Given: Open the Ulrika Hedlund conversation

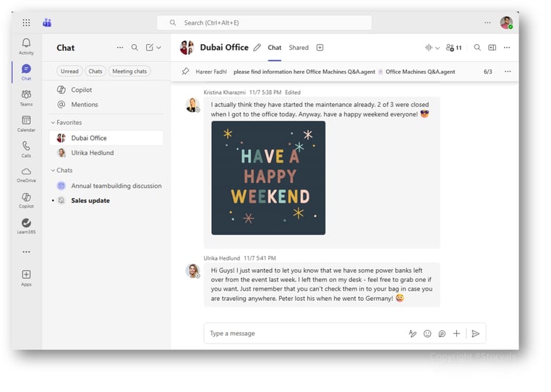Looking at the screenshot, I should 92,153.
